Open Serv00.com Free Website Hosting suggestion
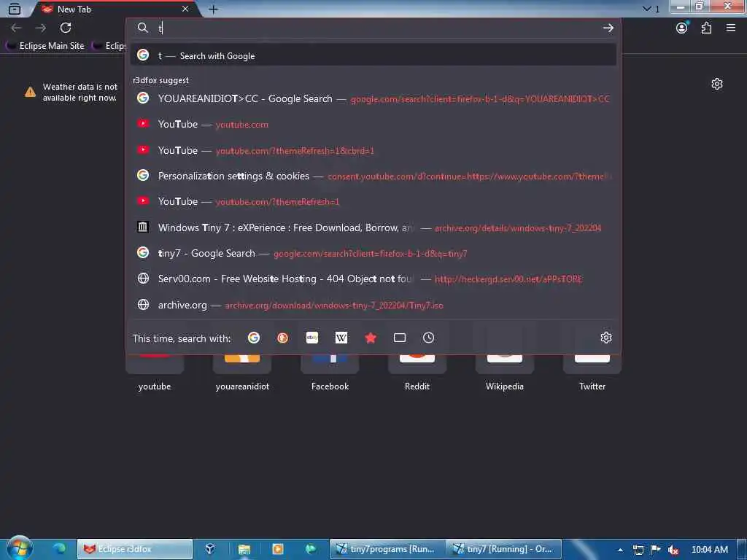Viewport: 747px width, 560px height. (373, 279)
